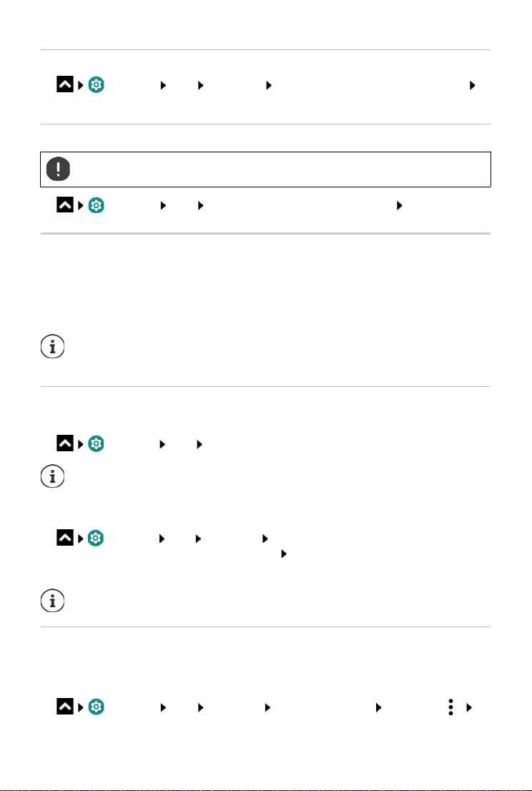This screenshot has height=791, width=532.
Task: Click the settings gear beside the three-dot menu row
Action: point(97,707)
